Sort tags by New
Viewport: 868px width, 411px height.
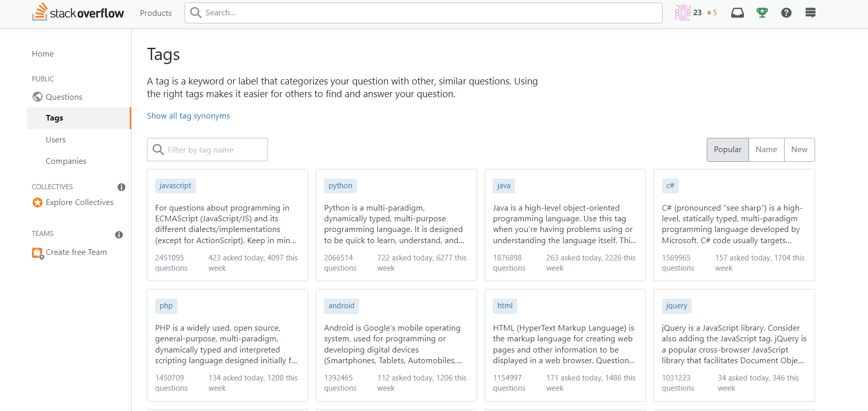click(799, 150)
